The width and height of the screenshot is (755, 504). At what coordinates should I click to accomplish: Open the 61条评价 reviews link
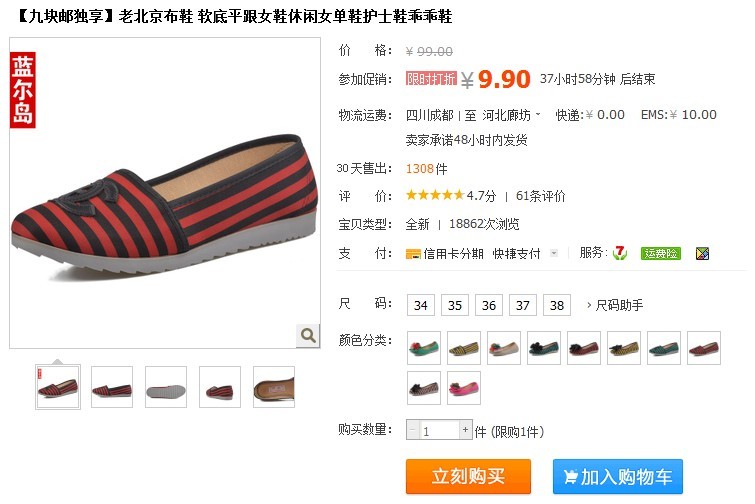[540, 196]
